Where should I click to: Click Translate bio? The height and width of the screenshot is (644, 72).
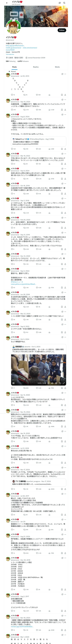(10, 54)
